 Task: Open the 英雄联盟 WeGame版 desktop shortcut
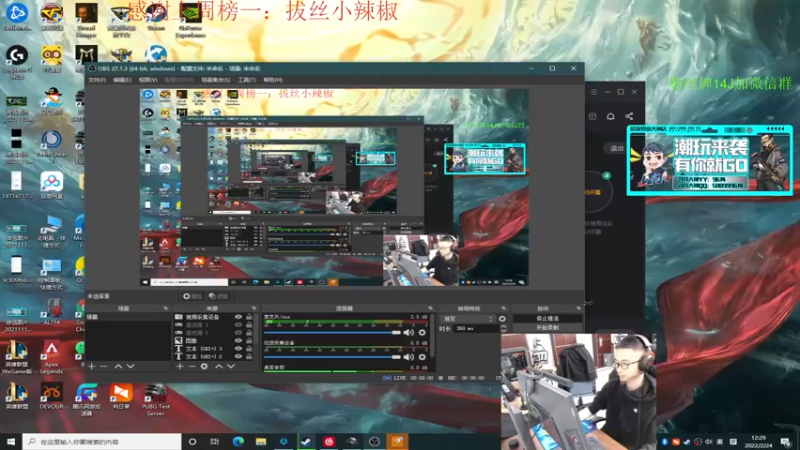coord(16,359)
